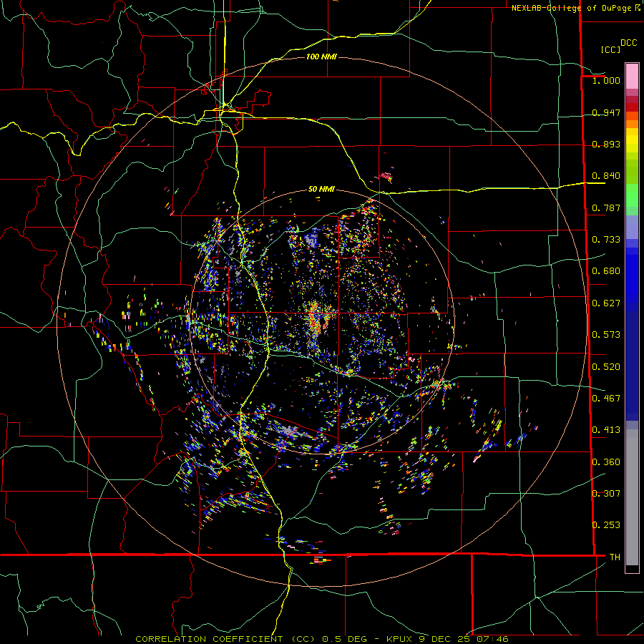The height and width of the screenshot is (644, 644).
Task: Click the 0.573 scale value
Action: (606, 335)
